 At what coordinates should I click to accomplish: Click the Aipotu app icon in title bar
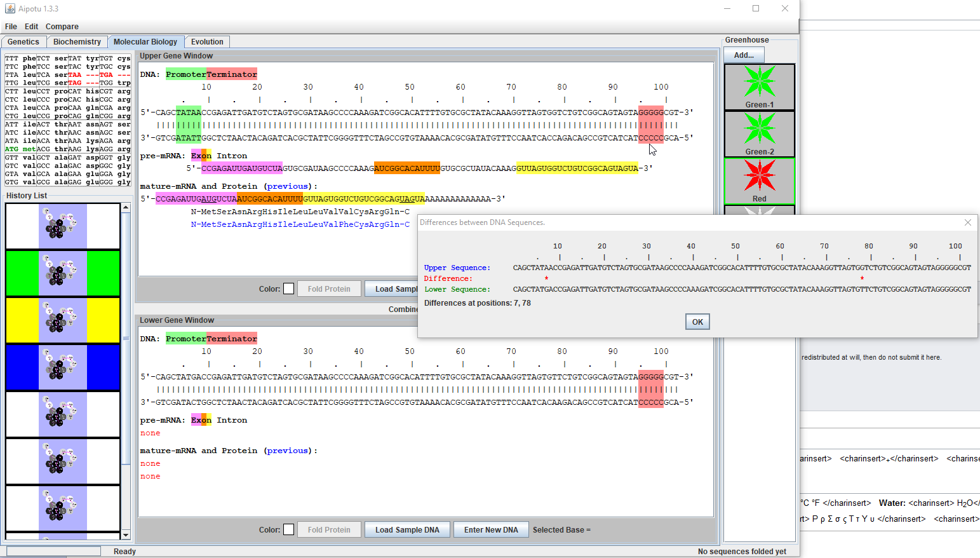pos(10,8)
